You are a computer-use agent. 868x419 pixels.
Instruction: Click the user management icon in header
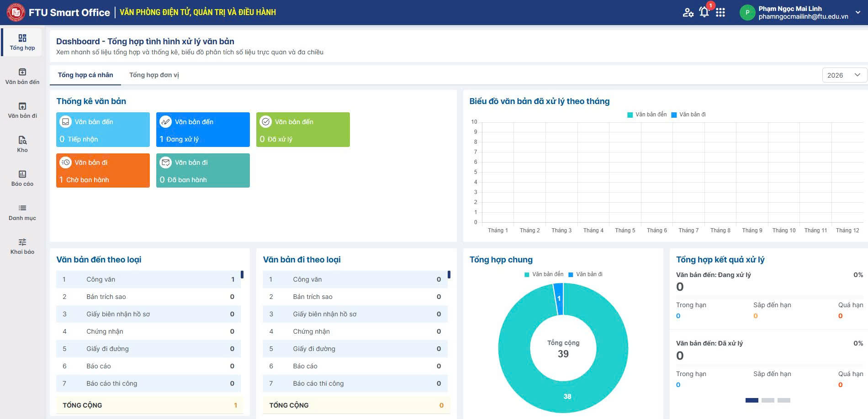(688, 12)
